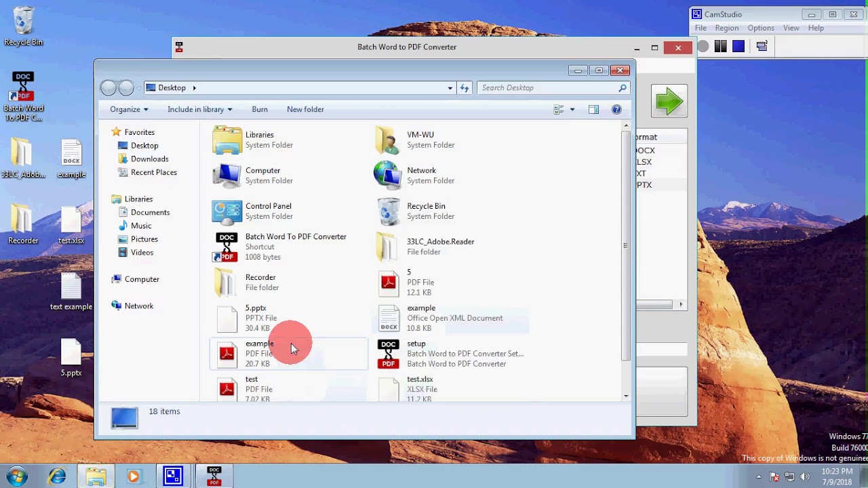Select Batch Word To PDF Converter shortcut icon
The image size is (868, 488).
click(226, 247)
